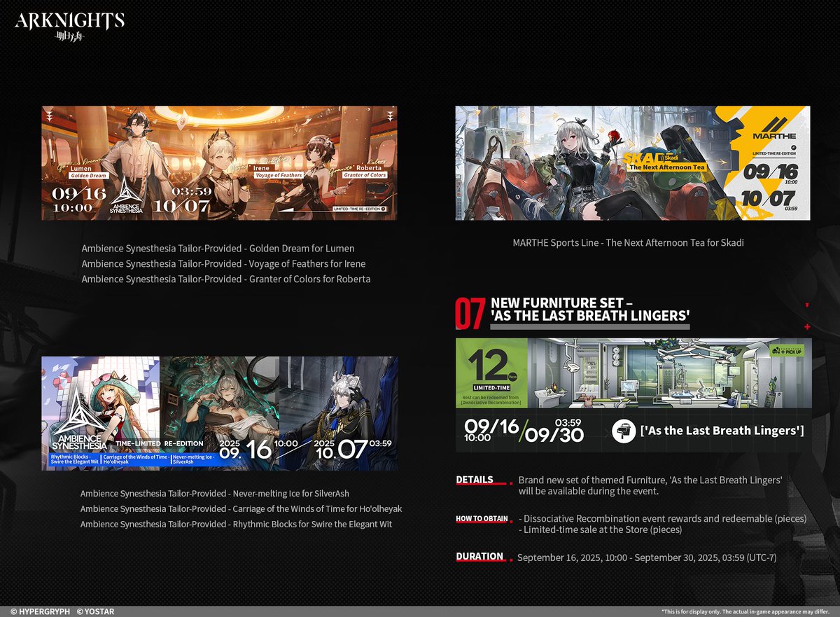Click the 09/16 10:00 furniture start date
This screenshot has width=840, height=617.
coord(491,431)
